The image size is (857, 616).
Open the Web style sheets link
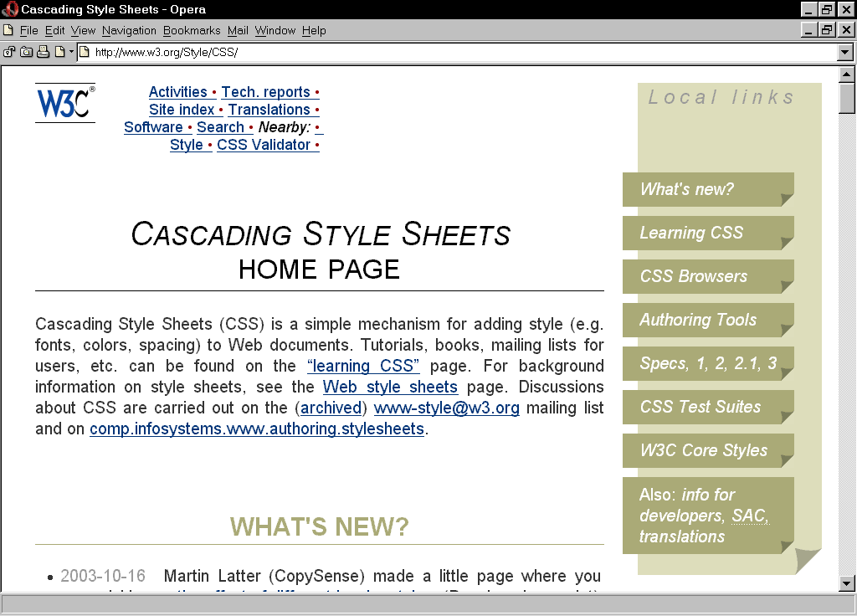point(390,387)
